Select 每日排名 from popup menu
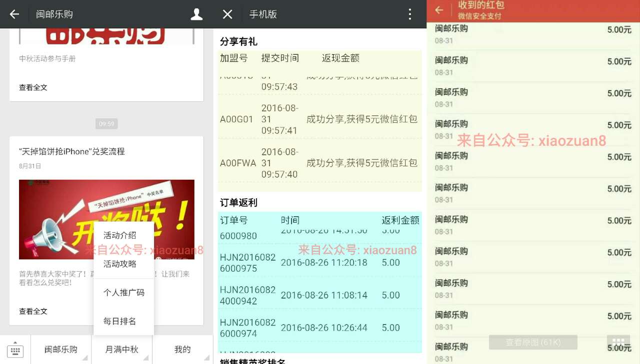Image resolution: width=640 pixels, height=364 pixels. [120, 321]
